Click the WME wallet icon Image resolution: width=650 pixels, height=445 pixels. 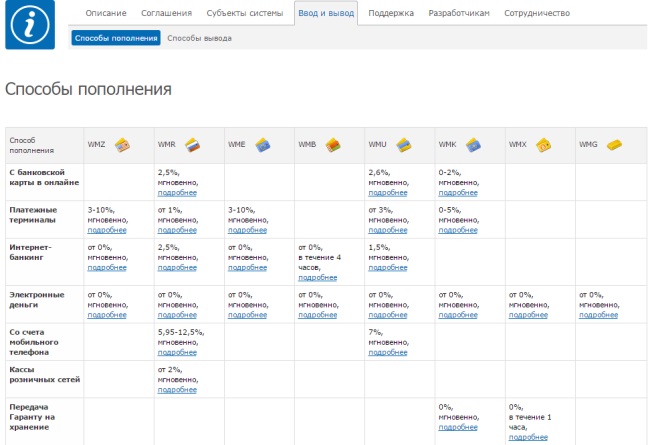pyautogui.click(x=261, y=145)
